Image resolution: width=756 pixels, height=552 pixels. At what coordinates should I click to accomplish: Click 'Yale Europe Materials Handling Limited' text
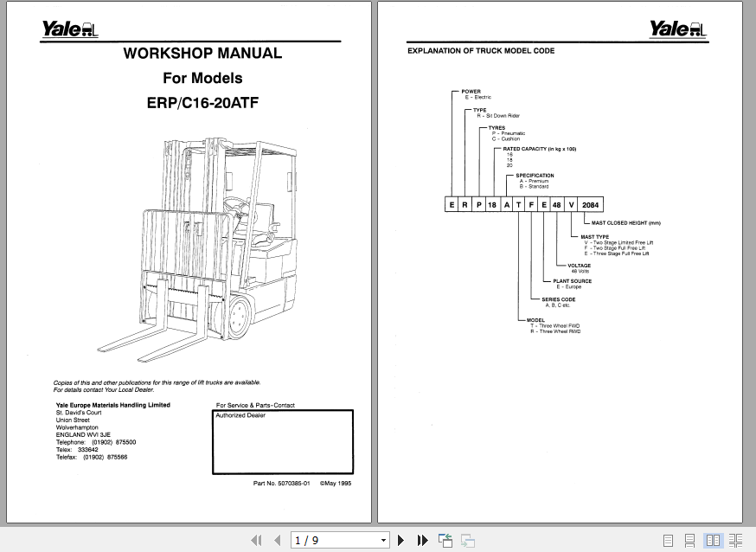pyautogui.click(x=112, y=405)
